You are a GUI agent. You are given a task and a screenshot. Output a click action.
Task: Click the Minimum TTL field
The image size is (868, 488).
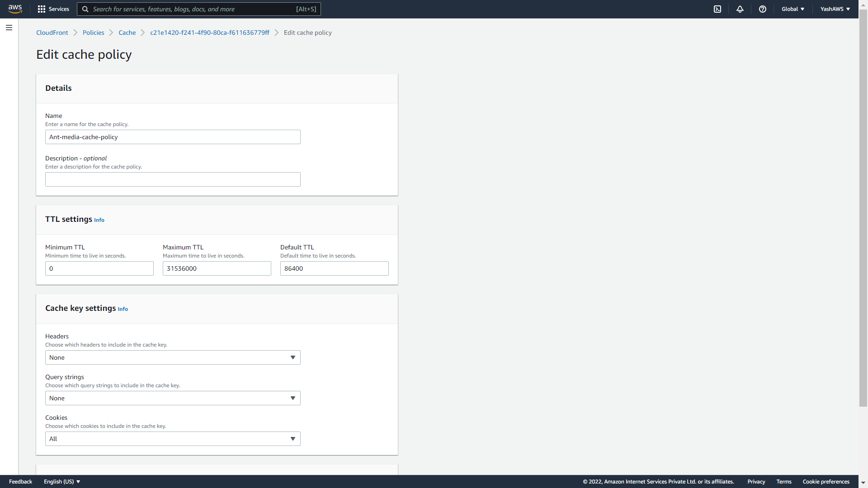(x=99, y=268)
